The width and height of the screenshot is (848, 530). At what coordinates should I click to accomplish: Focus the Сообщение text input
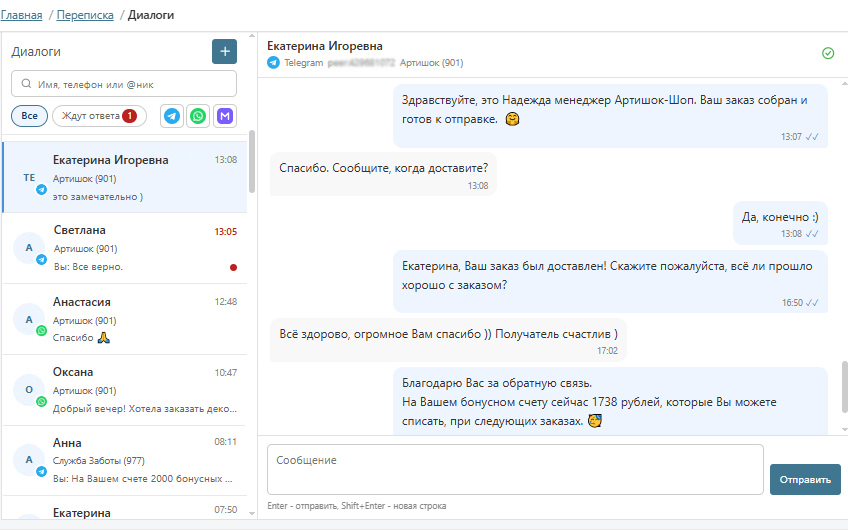515,469
